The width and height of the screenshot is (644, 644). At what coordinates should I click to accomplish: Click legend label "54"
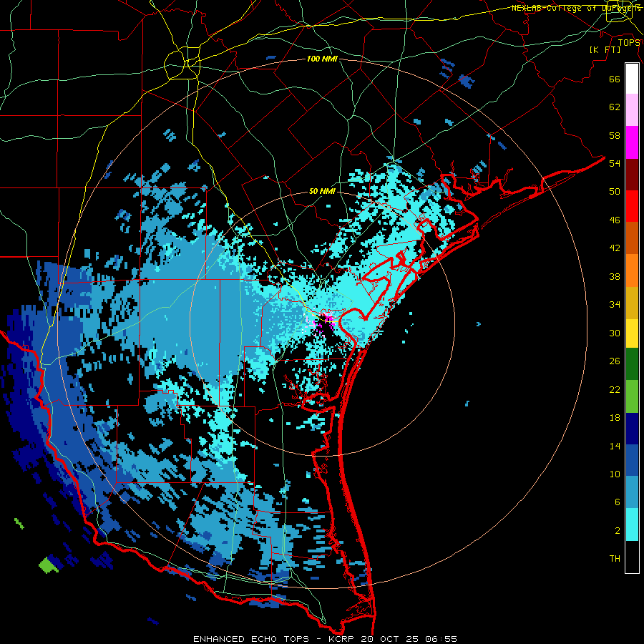[615, 163]
